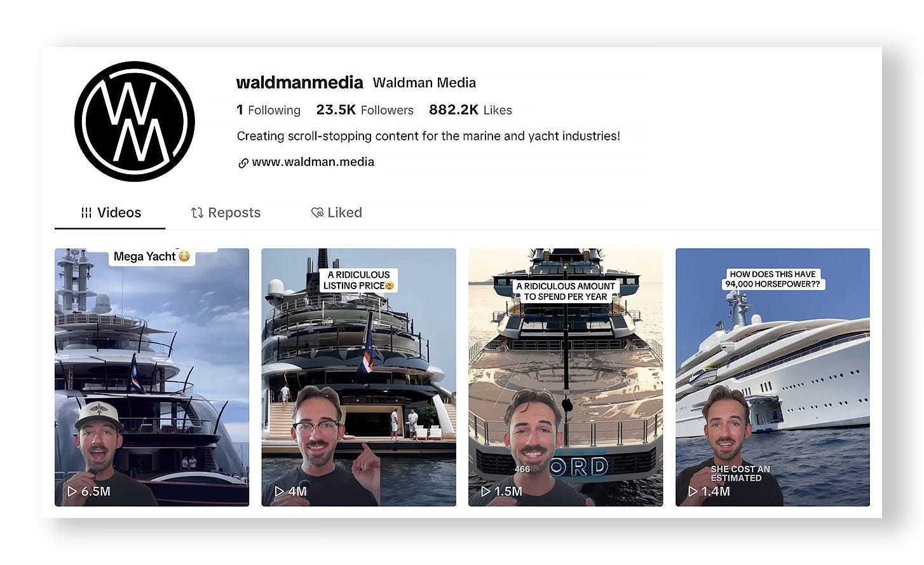
Task: View the 23.5K Followers list
Action: 365,110
